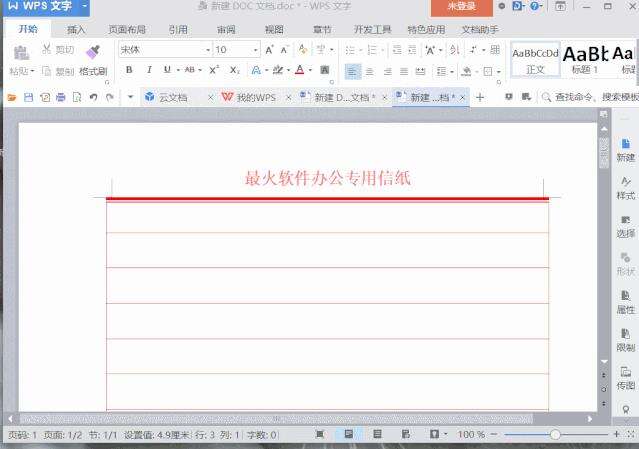Screen dimensions: 639x449
Task: Apply the 标题 1 style
Action: click(x=585, y=60)
